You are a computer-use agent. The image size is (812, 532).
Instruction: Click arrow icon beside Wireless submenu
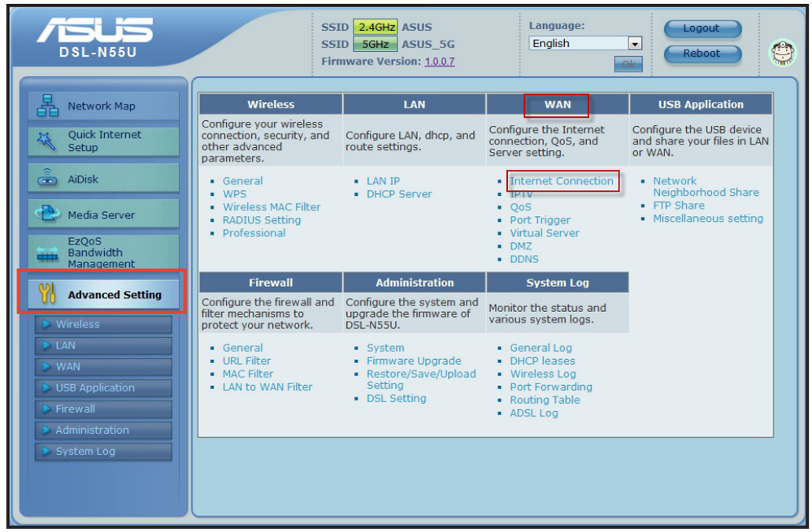pos(46,324)
